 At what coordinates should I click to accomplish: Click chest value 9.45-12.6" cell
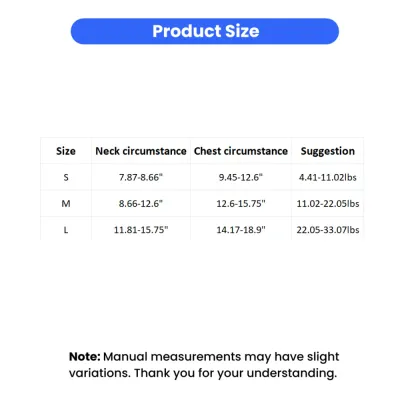point(241,177)
